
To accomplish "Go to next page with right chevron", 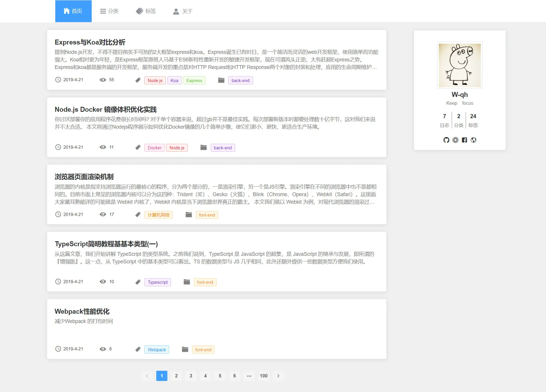I will click(x=278, y=376).
